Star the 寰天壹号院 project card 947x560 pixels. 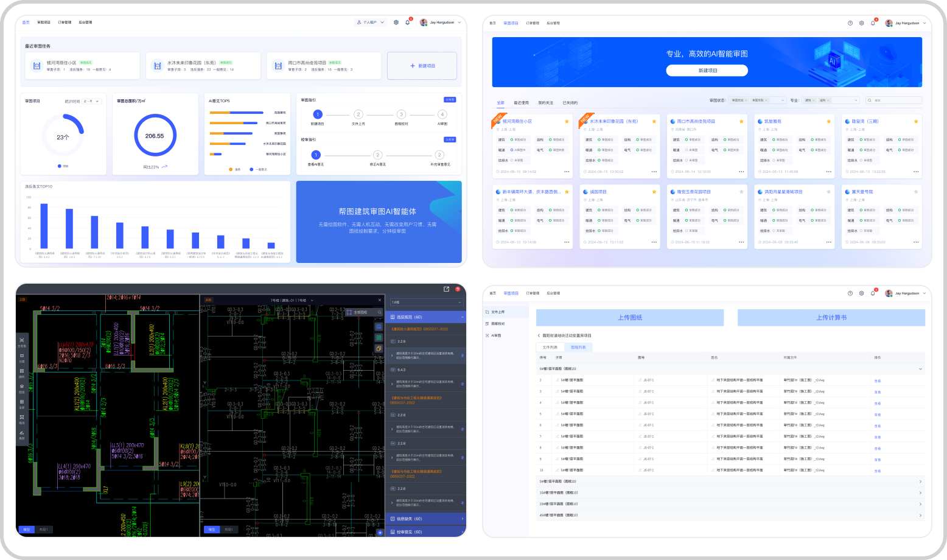click(916, 192)
